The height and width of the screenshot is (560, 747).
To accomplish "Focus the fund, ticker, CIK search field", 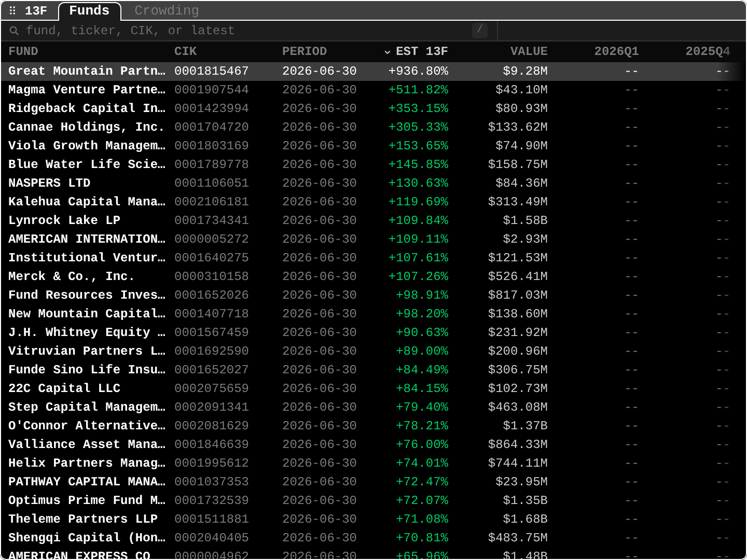I will point(249,31).
